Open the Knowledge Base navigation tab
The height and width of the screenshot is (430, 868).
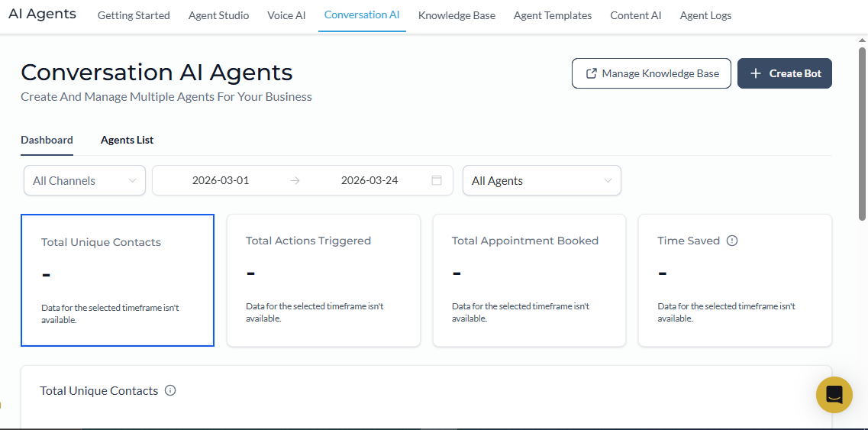[x=457, y=15]
